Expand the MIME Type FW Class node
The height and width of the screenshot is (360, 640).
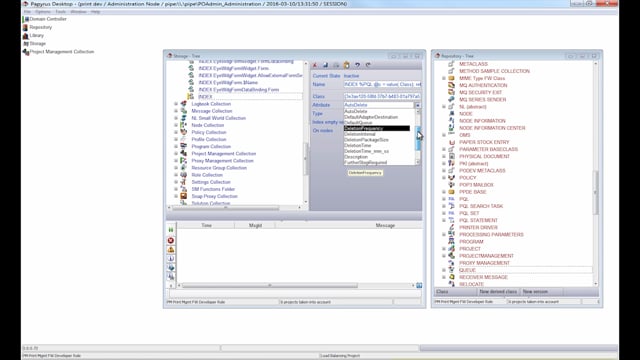pyautogui.click(x=444, y=78)
